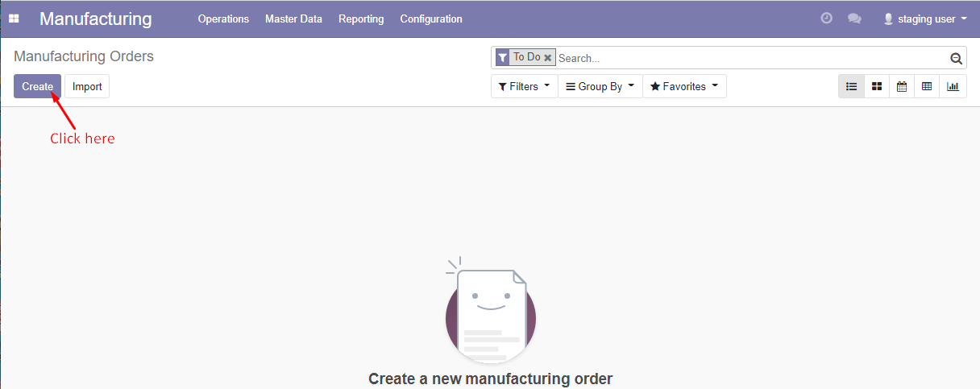Screen dimensions: 980x389
Task: Open the Configuration menu
Action: click(431, 19)
